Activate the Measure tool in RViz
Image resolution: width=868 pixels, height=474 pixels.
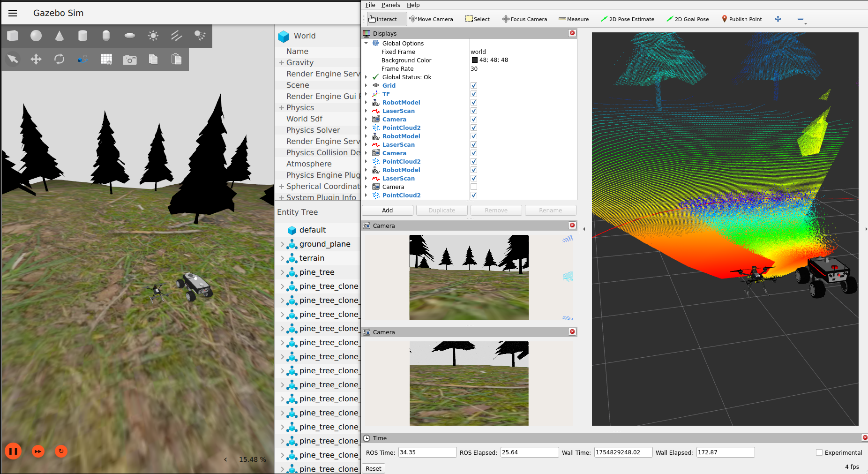574,19
